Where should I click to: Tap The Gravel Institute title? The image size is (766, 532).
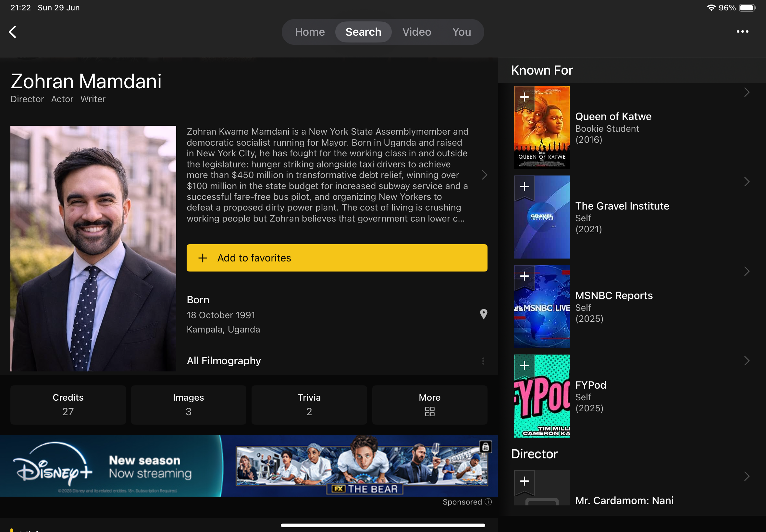pyautogui.click(x=622, y=206)
